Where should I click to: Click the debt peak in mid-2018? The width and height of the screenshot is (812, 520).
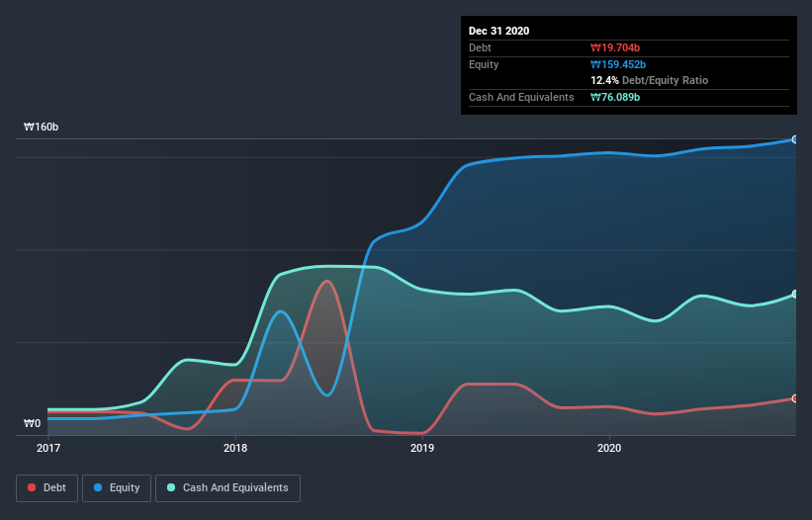(x=326, y=281)
